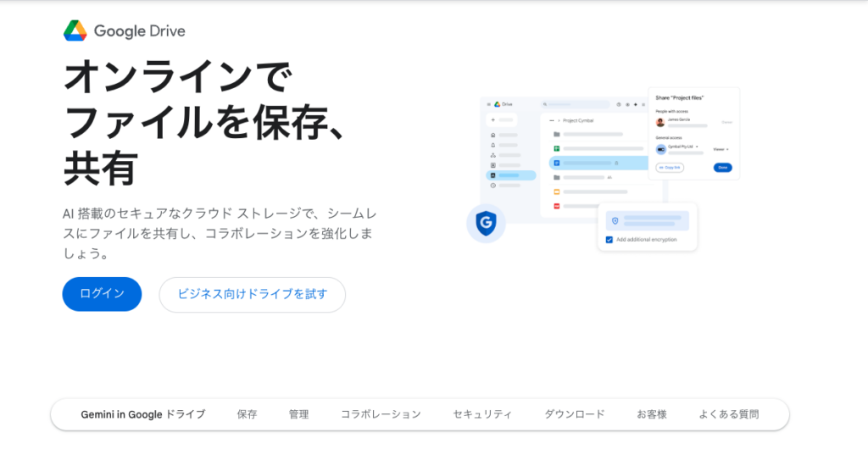Select the よくある質問 tab
The height and width of the screenshot is (466, 868).
tap(728, 414)
